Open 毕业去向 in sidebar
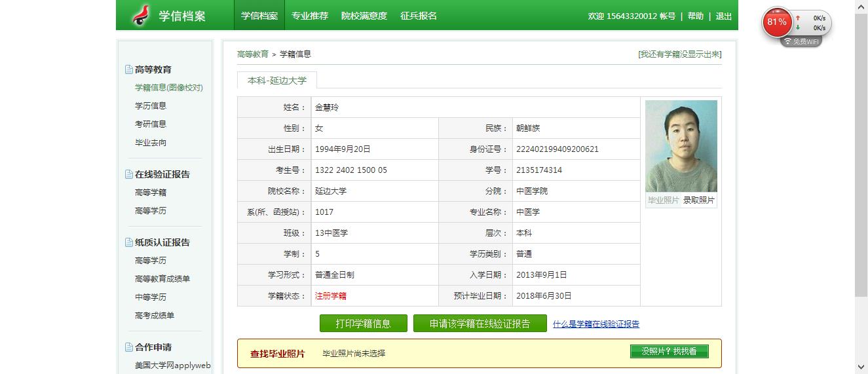Image resolution: width=868 pixels, height=374 pixels. click(151, 143)
